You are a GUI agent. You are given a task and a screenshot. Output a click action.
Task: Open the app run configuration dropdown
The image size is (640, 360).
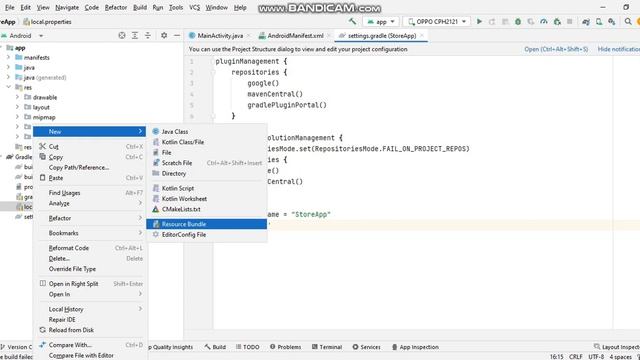381,22
